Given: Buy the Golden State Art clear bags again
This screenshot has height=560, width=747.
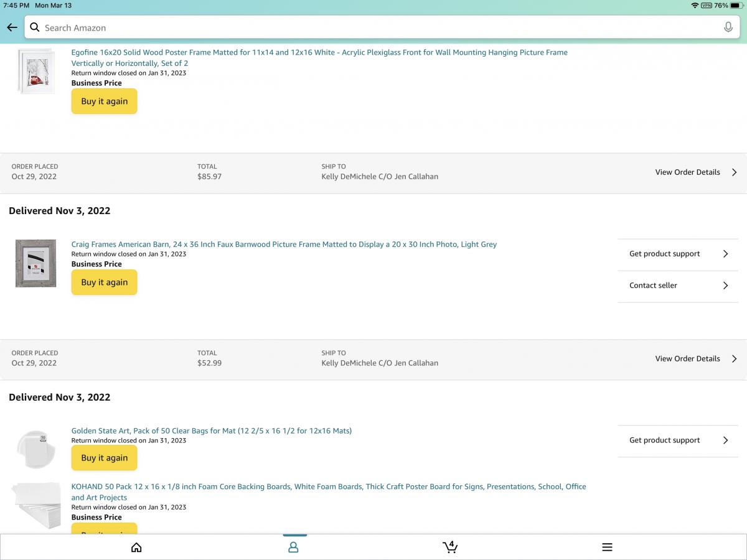Looking at the screenshot, I should coord(104,458).
